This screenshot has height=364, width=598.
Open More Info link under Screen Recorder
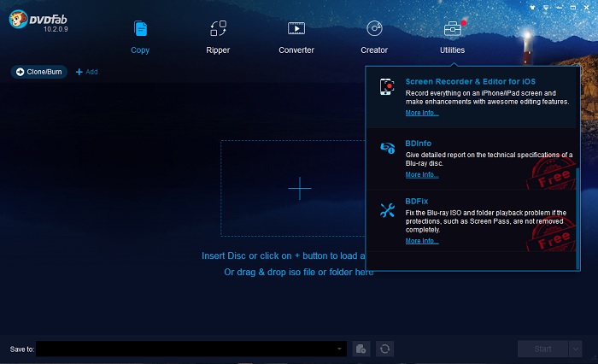pyautogui.click(x=422, y=113)
